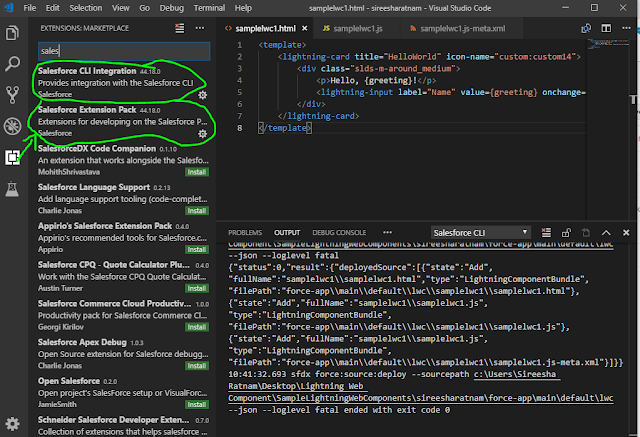Show more panel tabs ellipsis
This screenshot has height=437, width=640.
[x=387, y=233]
